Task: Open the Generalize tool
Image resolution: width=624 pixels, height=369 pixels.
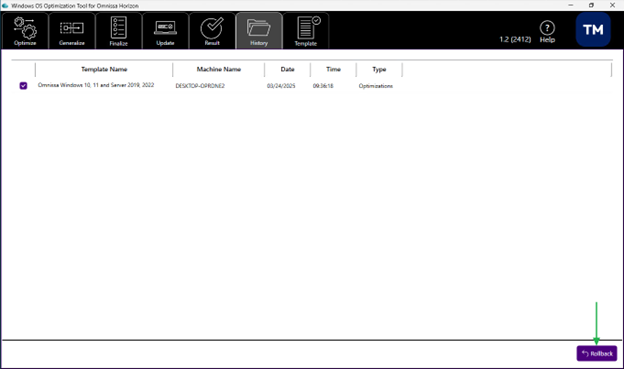Action: pyautogui.click(x=72, y=31)
